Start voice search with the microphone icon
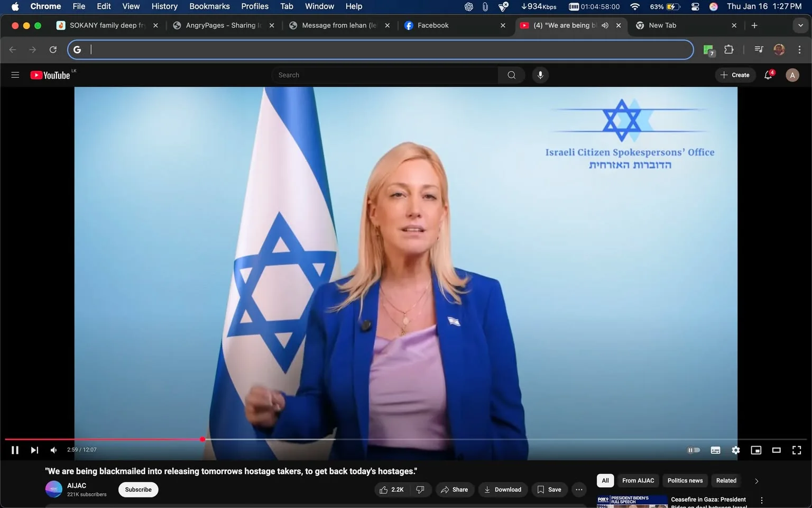This screenshot has width=812, height=508. (540, 75)
